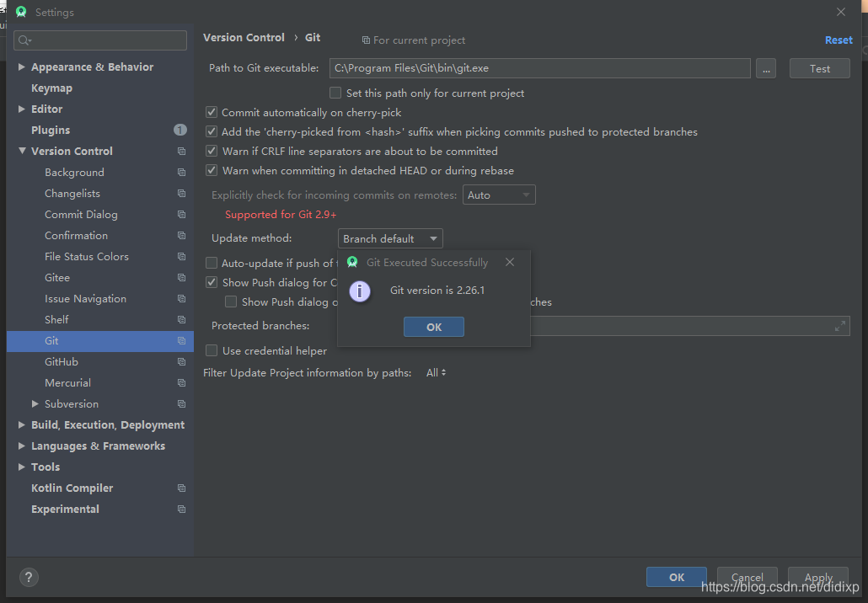Click the Settings search field
This screenshot has width=868, height=603.
(100, 40)
